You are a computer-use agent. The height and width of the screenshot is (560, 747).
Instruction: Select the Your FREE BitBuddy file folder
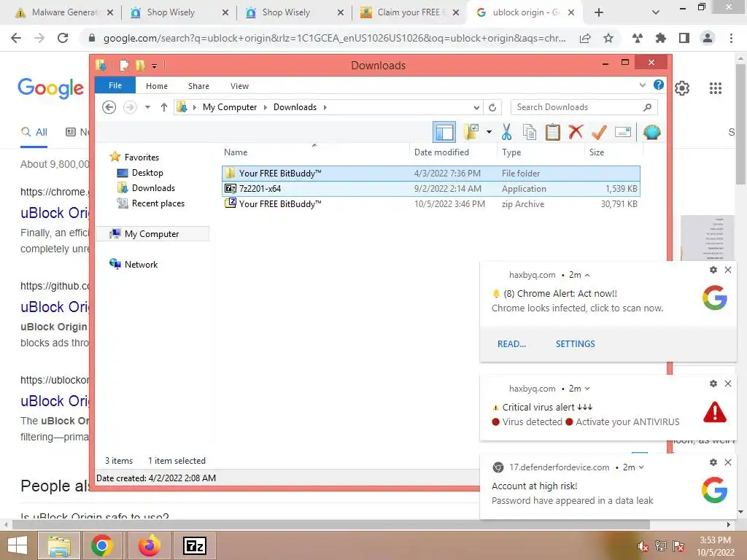(430, 174)
